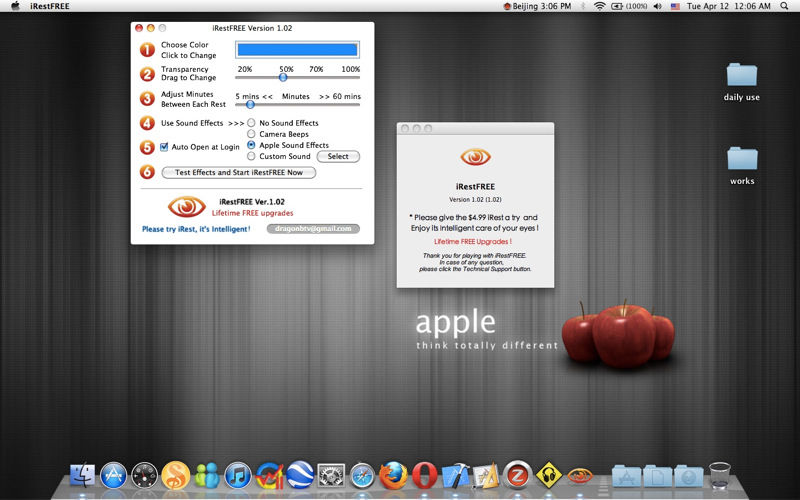The image size is (800, 500).
Task: Open the red Z app in dock
Action: [517, 474]
